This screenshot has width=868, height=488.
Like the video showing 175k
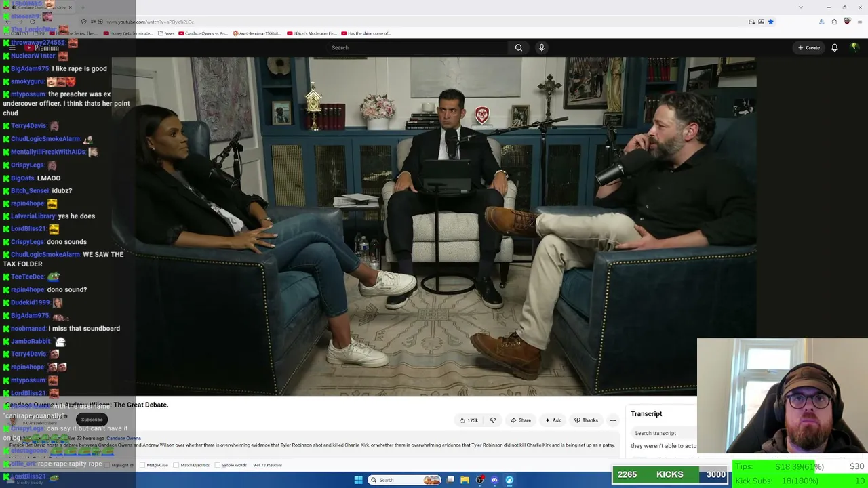tap(469, 420)
